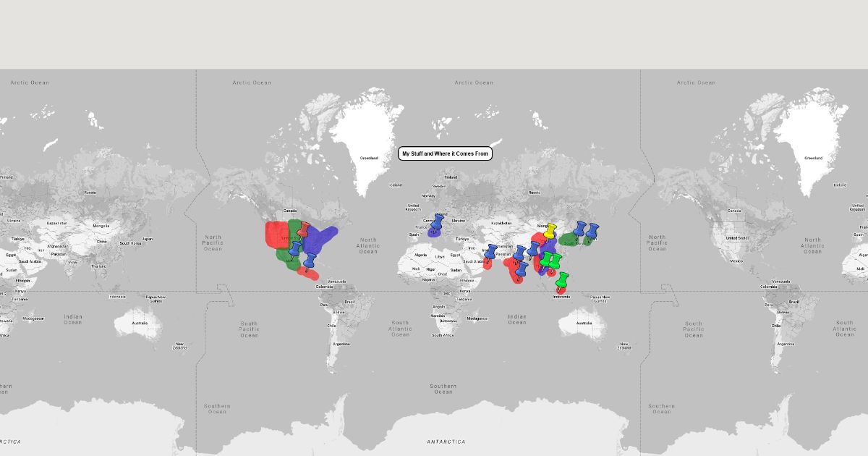The width and height of the screenshot is (868, 456).
Task: Click the "My Stuff and Where it Comes From" label
Action: 445,153
